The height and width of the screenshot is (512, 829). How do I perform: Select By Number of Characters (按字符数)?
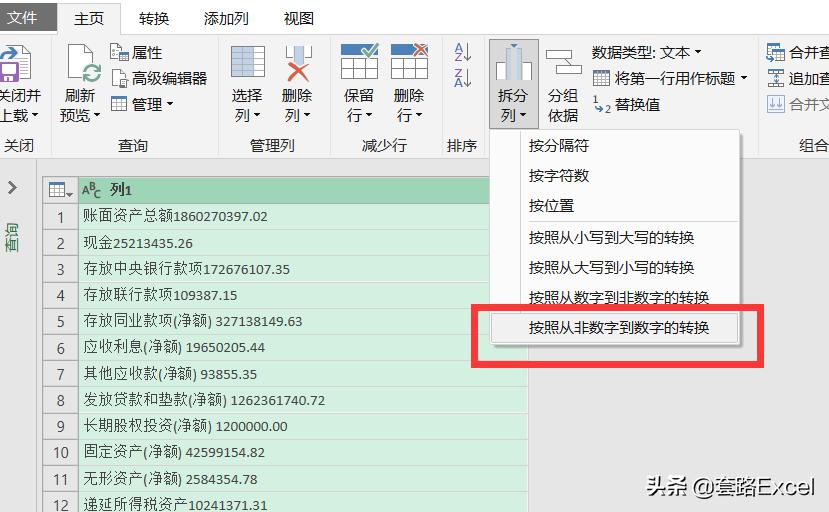pos(614,176)
